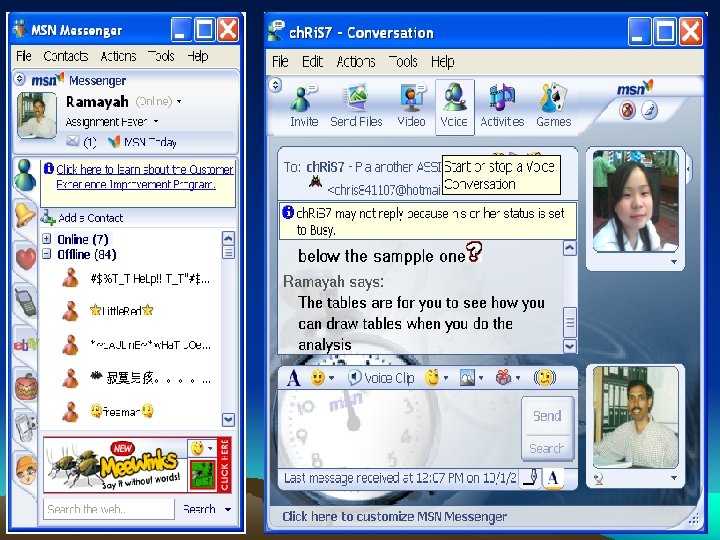Click Add a Contact
The image size is (720, 540).
(x=83, y=218)
